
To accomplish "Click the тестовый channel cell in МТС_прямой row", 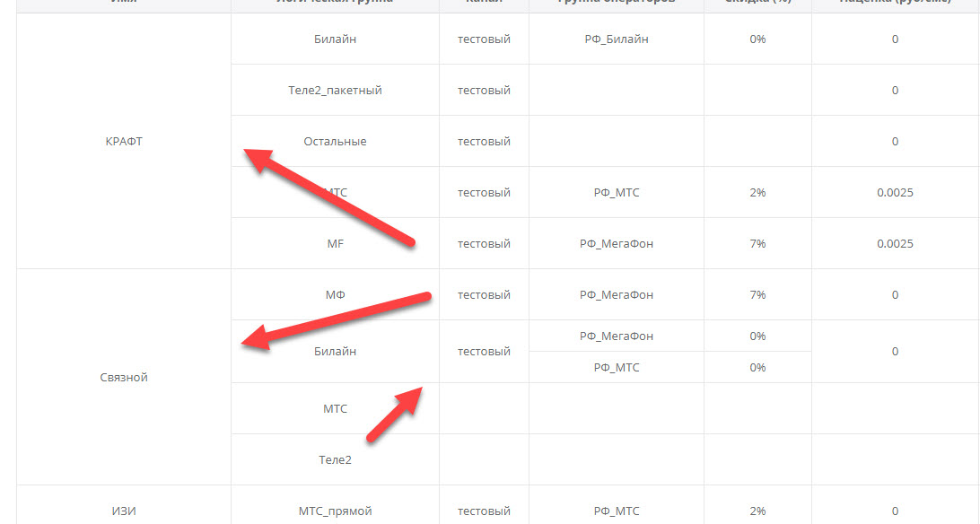I will tap(483, 510).
